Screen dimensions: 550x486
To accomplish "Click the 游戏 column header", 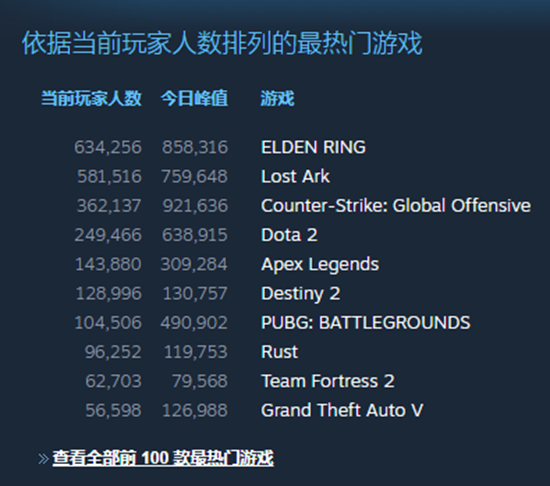I will pos(277,98).
